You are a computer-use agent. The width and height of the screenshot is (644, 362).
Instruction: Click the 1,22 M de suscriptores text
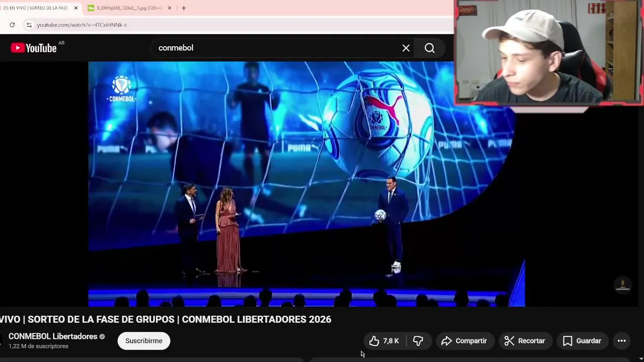click(38, 346)
